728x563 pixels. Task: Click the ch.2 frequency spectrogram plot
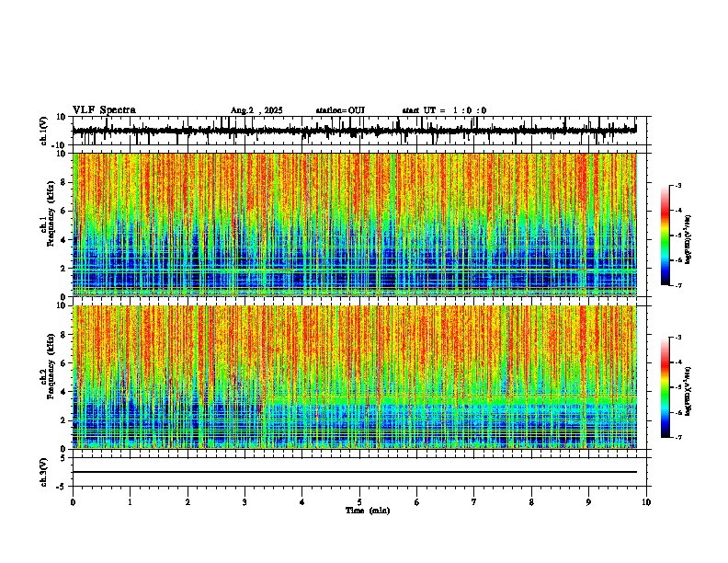(x=355, y=377)
